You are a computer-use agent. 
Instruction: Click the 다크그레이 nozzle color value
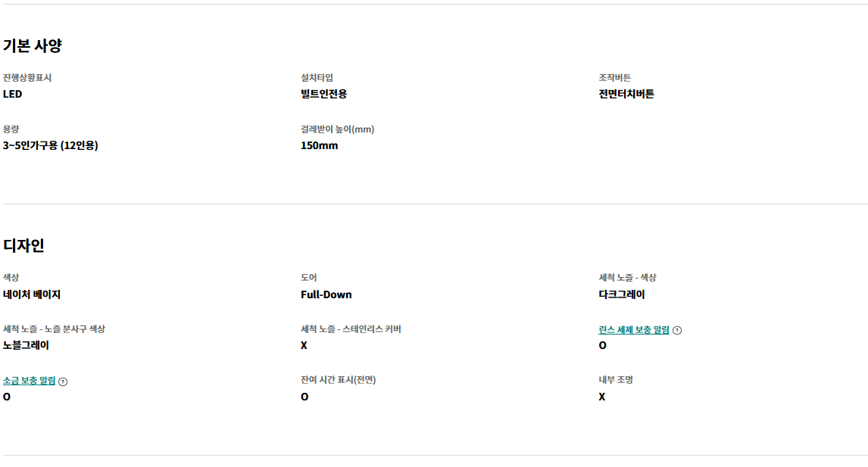pyautogui.click(x=622, y=294)
